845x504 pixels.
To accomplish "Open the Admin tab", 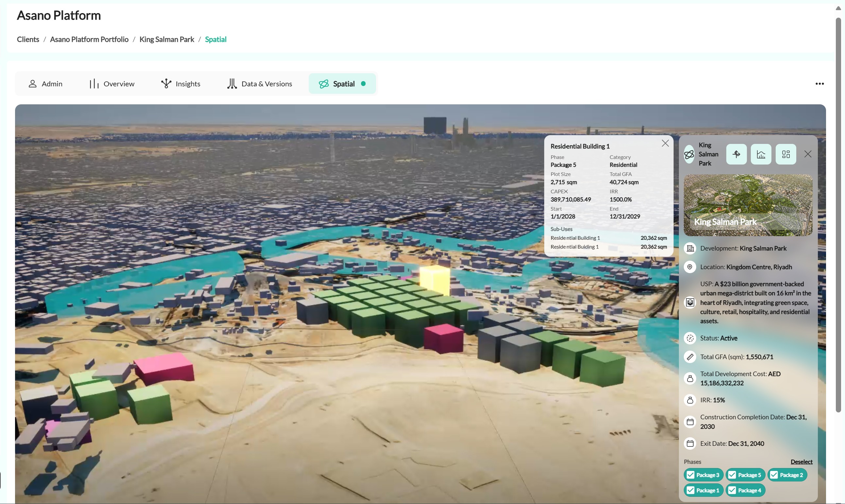I will coord(45,84).
